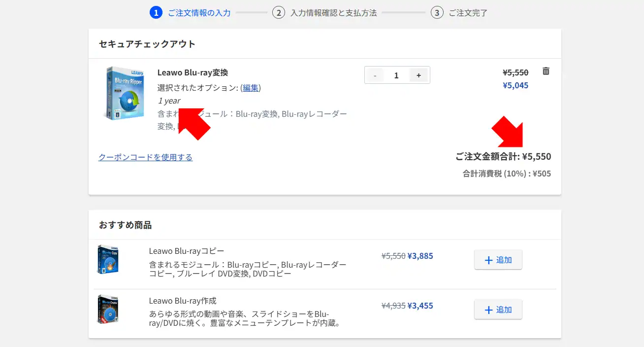Click クーポンコードを使用する link
Screen dimensions: 644x347
point(145,157)
